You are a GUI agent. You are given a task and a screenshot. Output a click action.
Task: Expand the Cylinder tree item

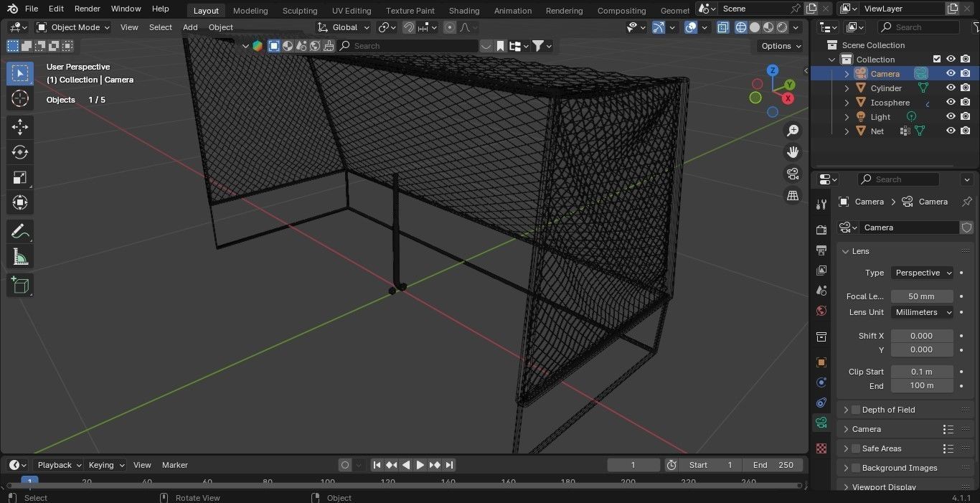[847, 88]
